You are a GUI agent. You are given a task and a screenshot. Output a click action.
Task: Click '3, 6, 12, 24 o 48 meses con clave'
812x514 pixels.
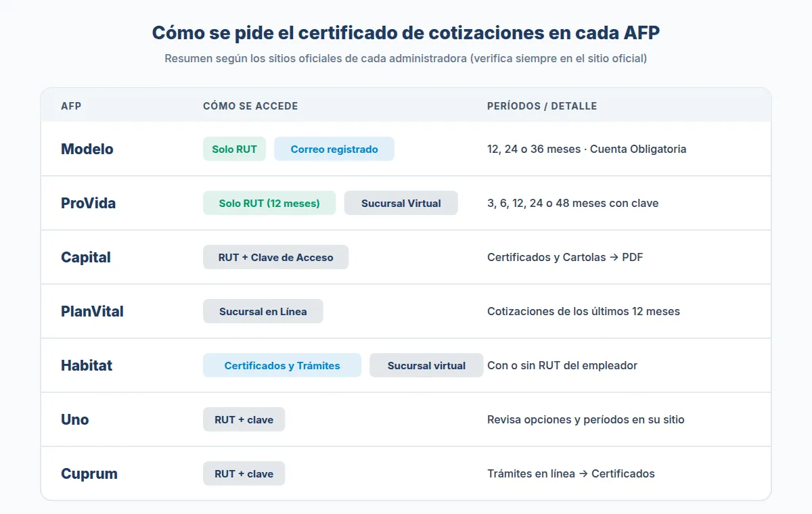click(x=572, y=203)
